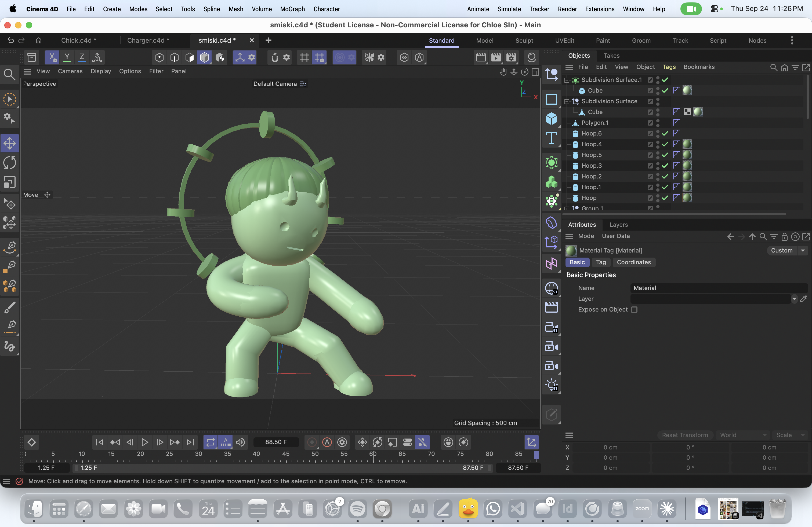Play the animation forward
This screenshot has height=527, width=812.
point(145,442)
